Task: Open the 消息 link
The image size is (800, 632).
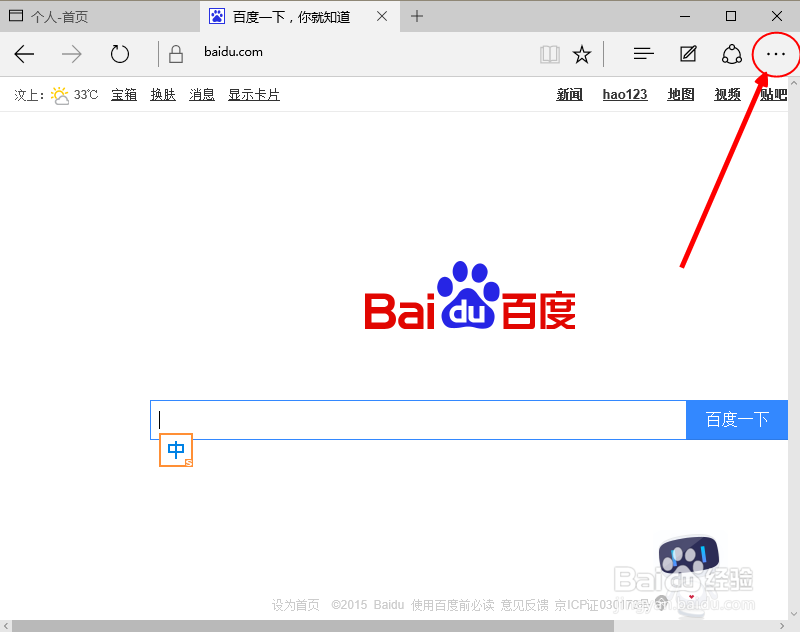Action: [202, 95]
